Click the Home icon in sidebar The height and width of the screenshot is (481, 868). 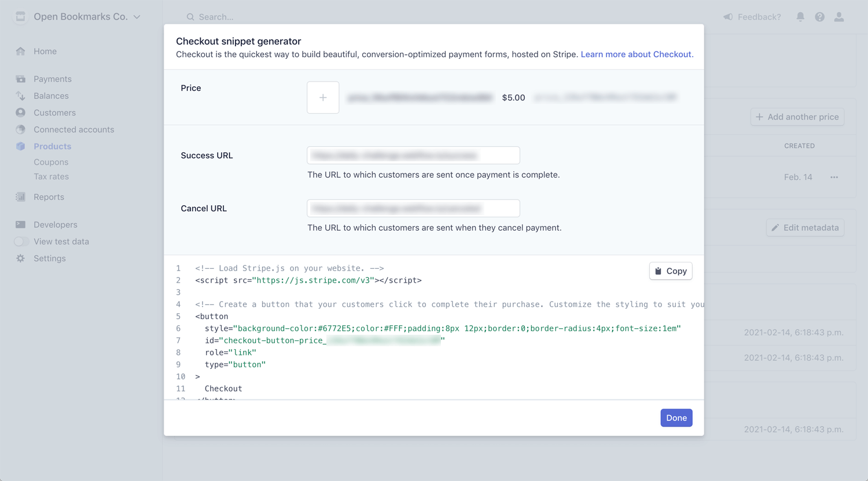coord(21,51)
